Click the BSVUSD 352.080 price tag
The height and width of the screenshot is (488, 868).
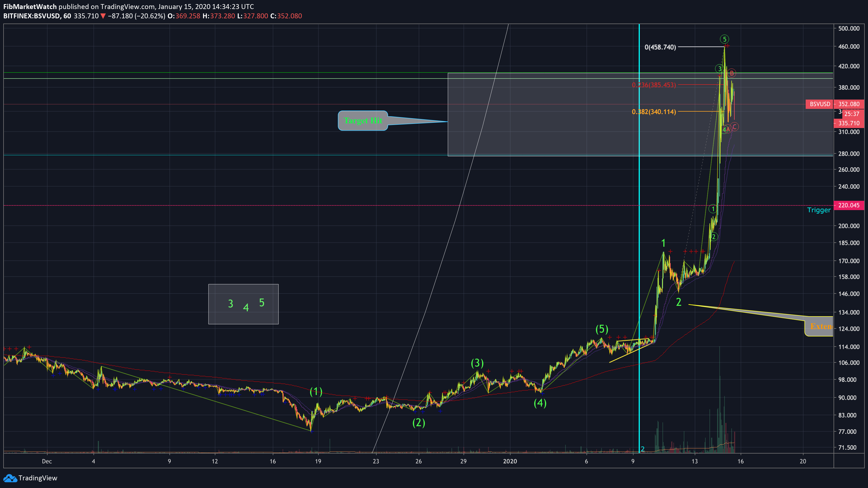click(x=835, y=104)
